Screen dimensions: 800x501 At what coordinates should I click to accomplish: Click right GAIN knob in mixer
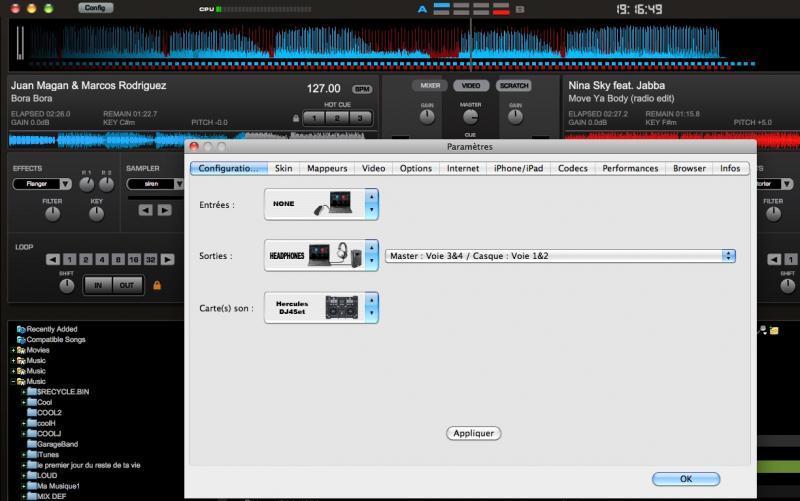coord(515,117)
